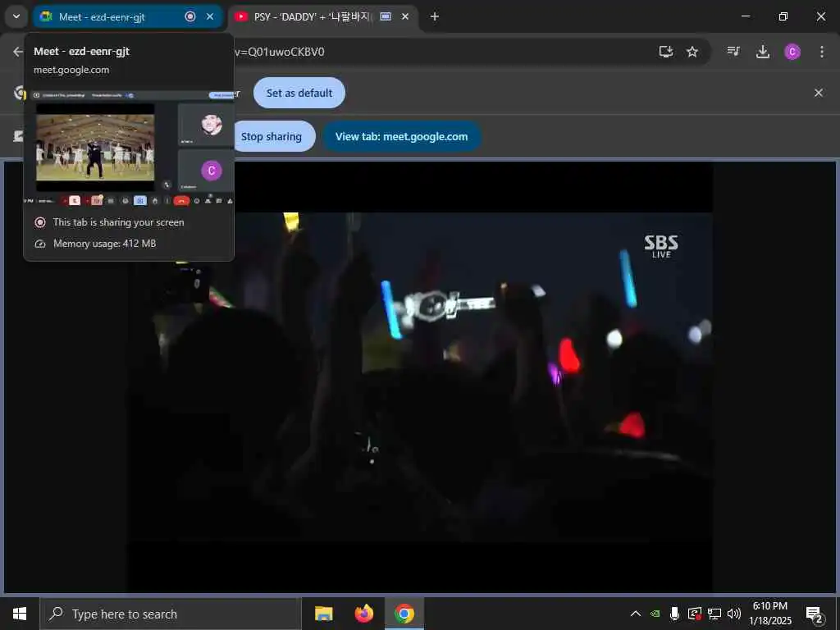Open the network tray icon

coord(714,614)
